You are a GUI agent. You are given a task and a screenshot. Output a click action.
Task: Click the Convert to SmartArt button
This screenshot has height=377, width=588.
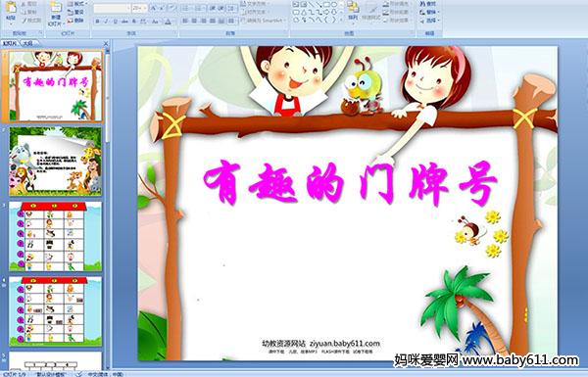point(264,21)
